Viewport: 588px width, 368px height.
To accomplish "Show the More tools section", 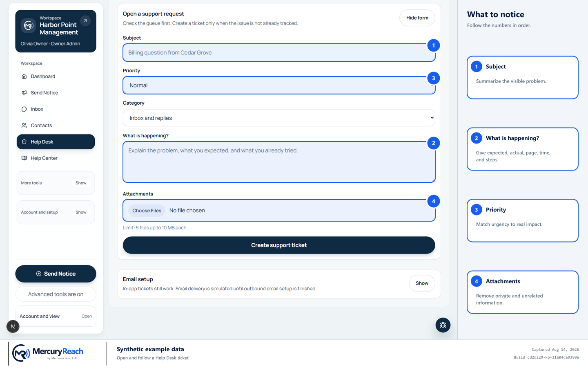I will click(x=81, y=183).
